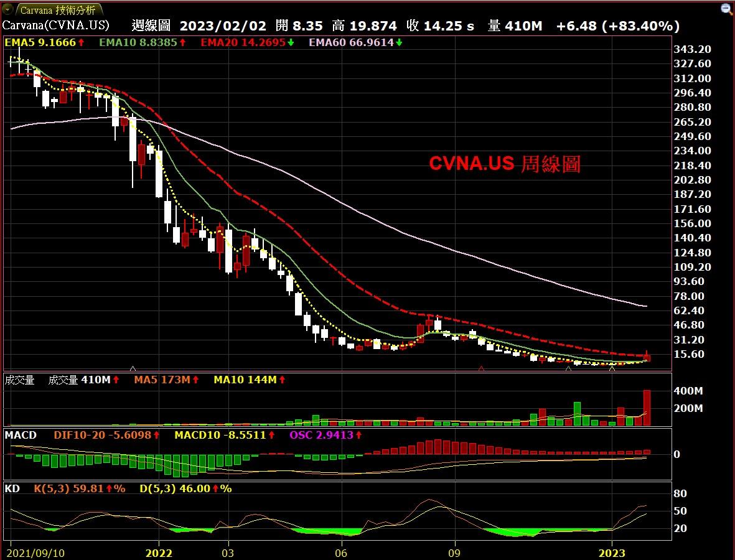Click the KD panel title
Screen dimensions: 735x560
coord(12,489)
